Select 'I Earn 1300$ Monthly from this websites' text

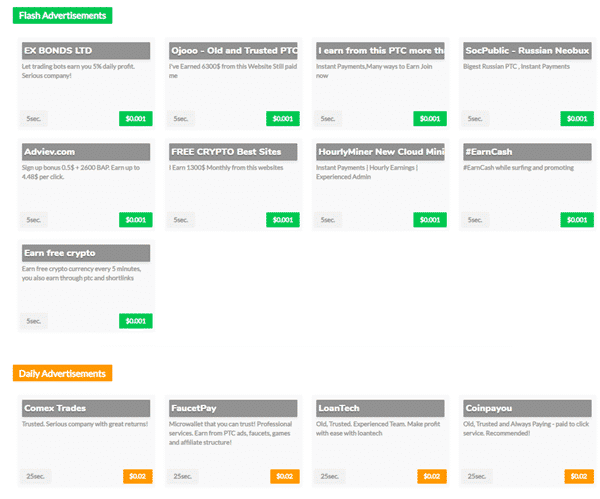point(226,168)
